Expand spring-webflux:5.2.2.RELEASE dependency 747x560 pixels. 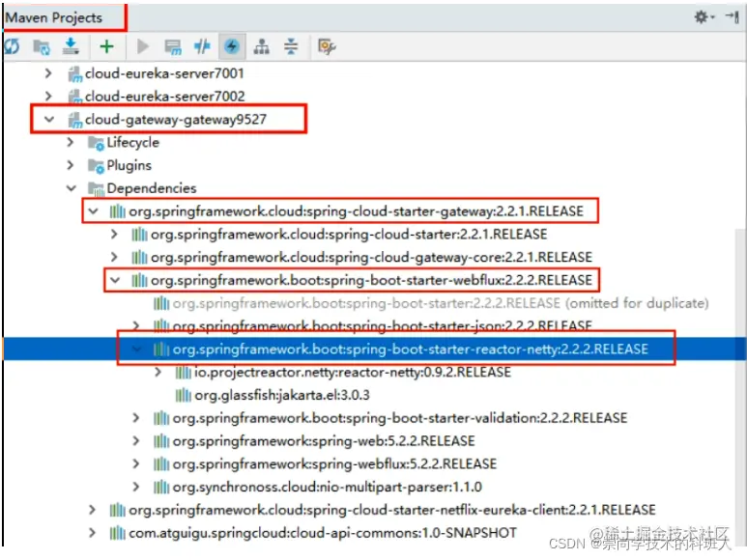(x=136, y=463)
